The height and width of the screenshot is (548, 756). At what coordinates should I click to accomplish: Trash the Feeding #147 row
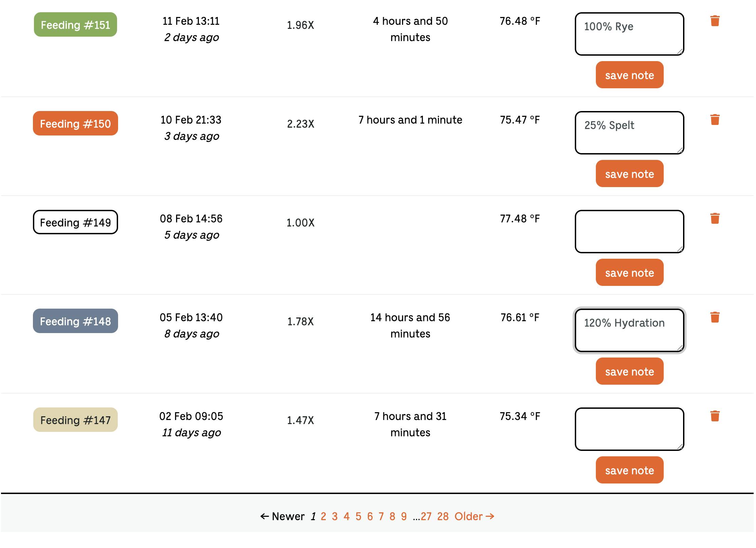pyautogui.click(x=715, y=416)
